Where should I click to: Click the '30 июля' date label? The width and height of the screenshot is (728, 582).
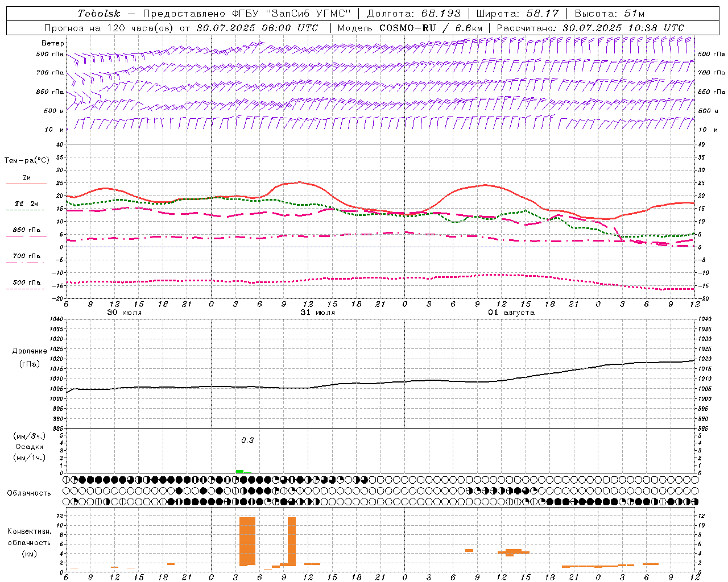125,313
